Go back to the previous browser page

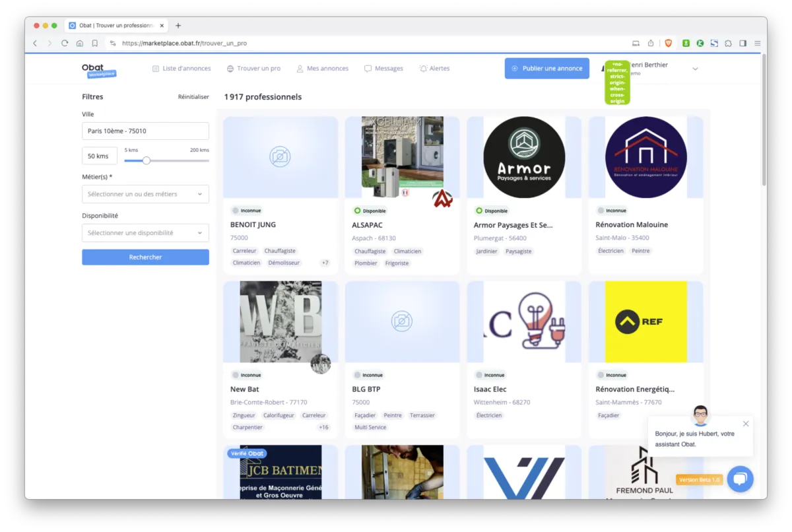(x=35, y=43)
